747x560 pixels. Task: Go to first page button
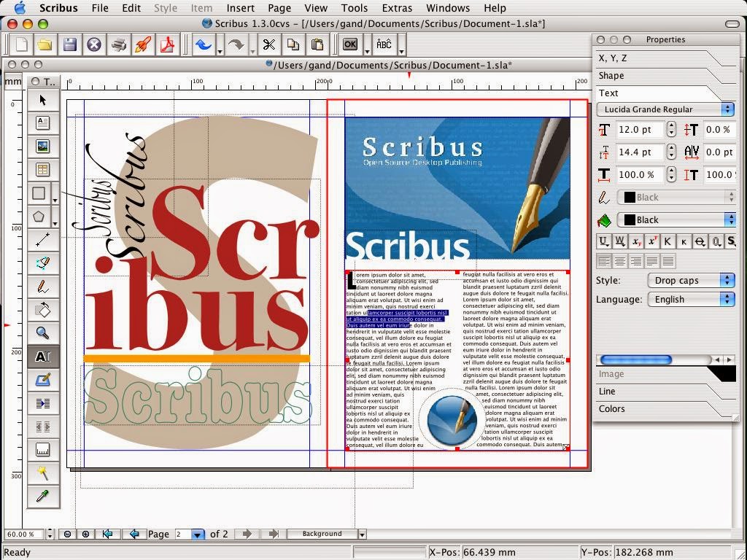pos(108,534)
